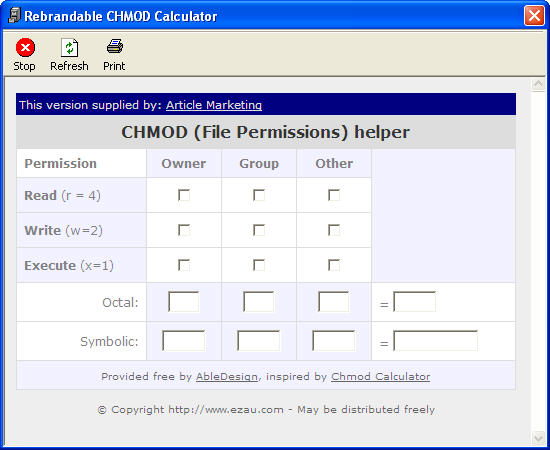550x450 pixels.
Task: Click the Print printer icon
Action: click(115, 46)
